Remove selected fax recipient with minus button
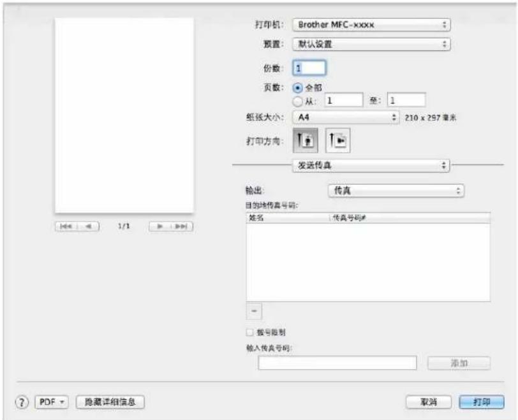The width and height of the screenshot is (518, 420). click(x=254, y=311)
